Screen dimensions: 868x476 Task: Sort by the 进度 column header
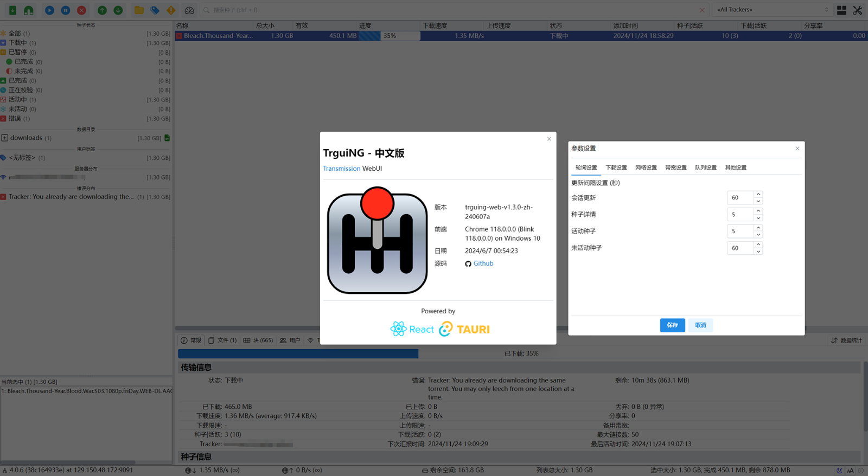point(389,25)
